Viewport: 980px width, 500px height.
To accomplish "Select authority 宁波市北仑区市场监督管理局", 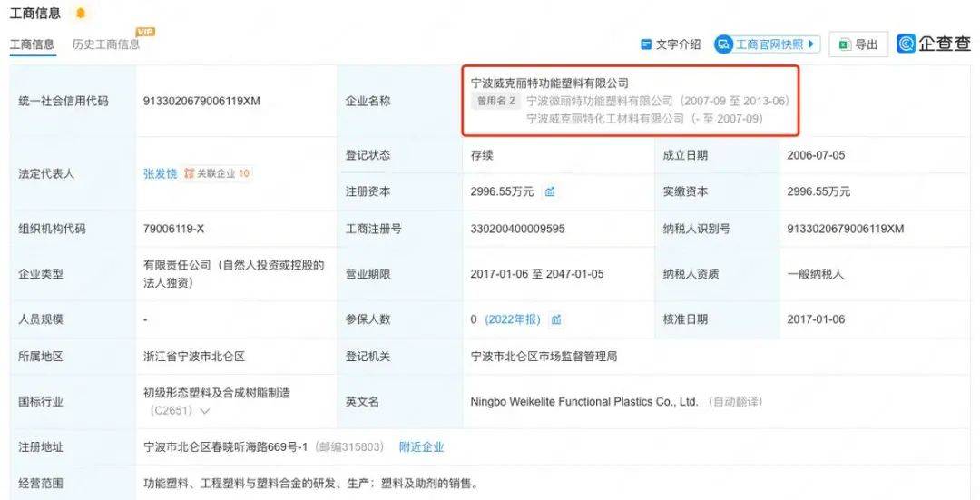I will [544, 357].
